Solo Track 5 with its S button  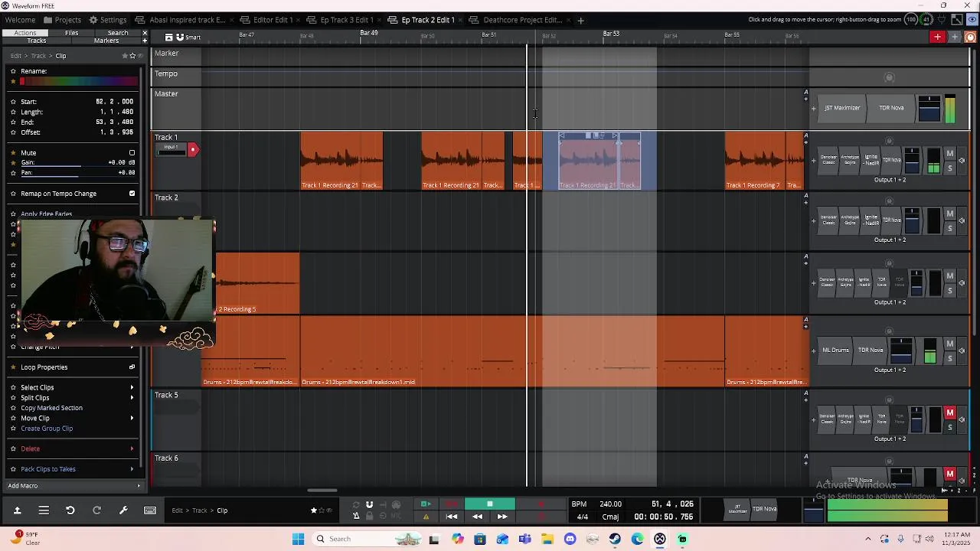tap(950, 427)
